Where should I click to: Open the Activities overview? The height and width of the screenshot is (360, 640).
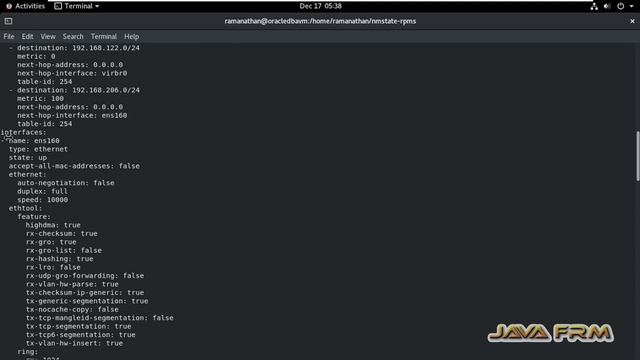coord(25,6)
